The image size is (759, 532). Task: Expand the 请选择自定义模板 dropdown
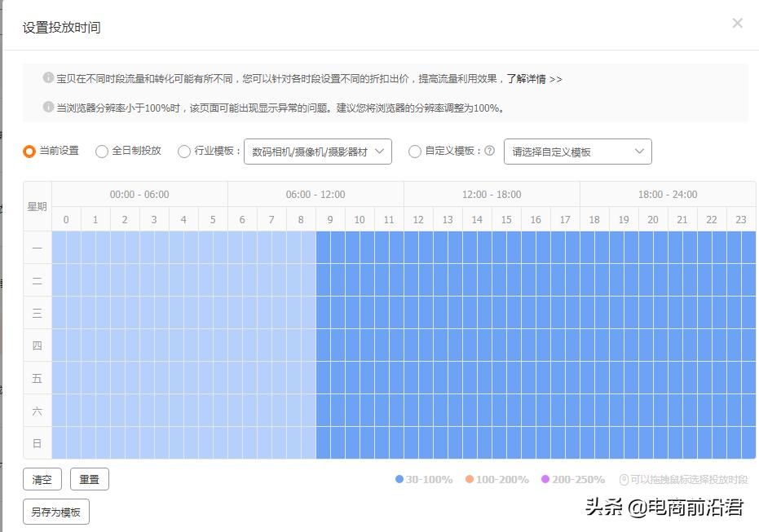pyautogui.click(x=577, y=152)
